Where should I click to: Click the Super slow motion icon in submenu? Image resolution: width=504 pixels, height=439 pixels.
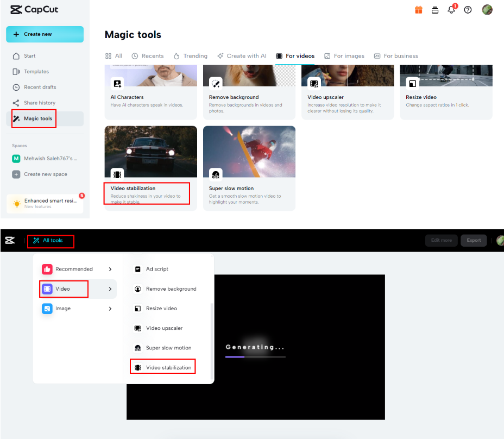(137, 348)
